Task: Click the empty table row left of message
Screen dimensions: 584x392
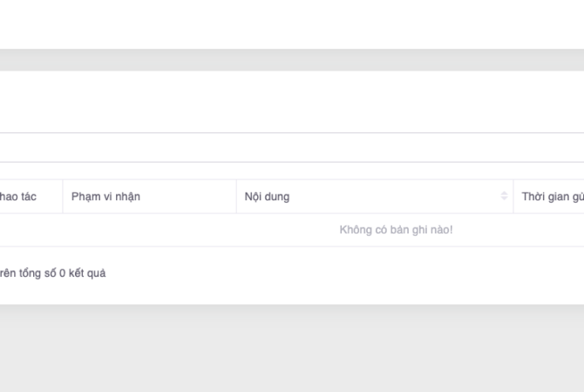Action: pos(131,230)
